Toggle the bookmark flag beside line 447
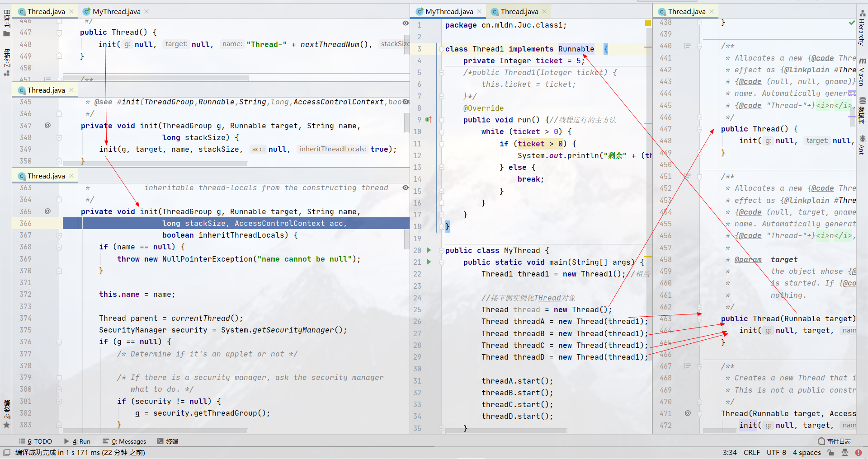 point(59,33)
